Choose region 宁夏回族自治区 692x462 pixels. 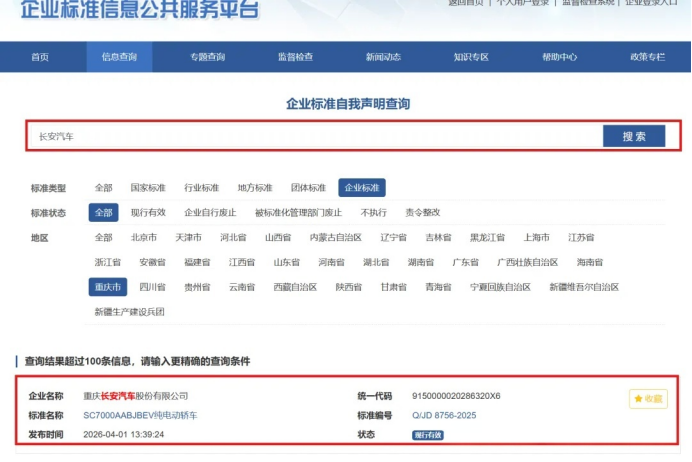pyautogui.click(x=500, y=287)
